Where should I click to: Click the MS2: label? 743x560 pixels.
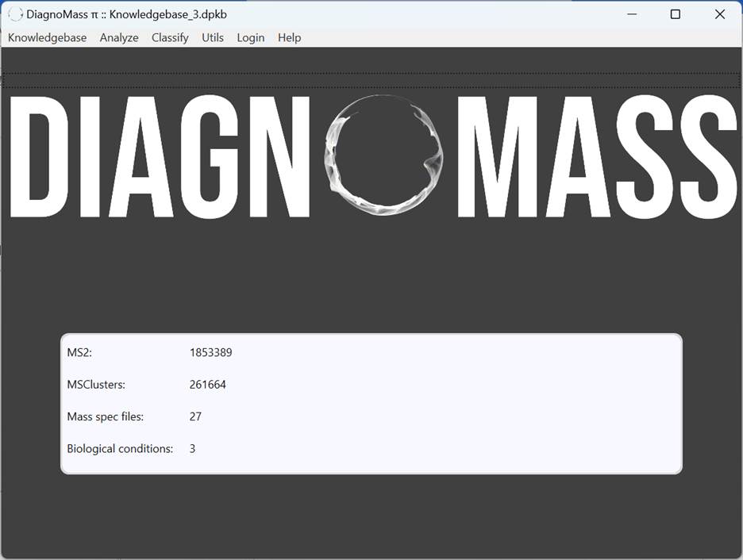79,352
